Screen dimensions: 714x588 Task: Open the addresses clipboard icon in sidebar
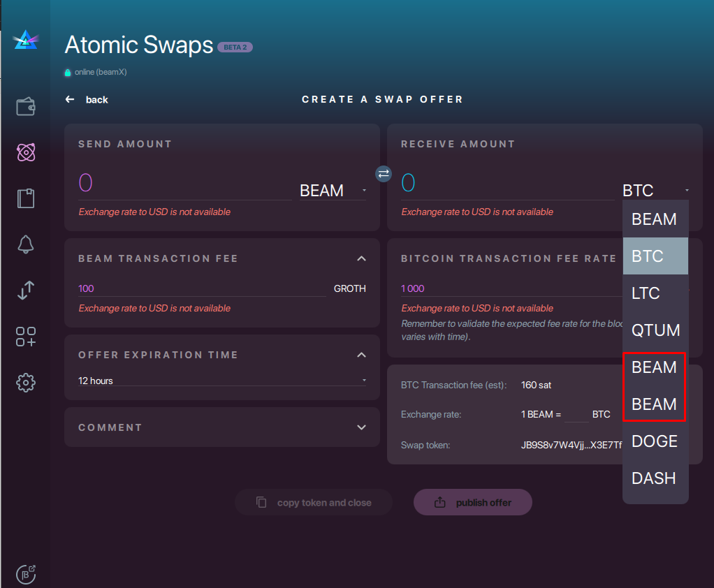pyautogui.click(x=25, y=198)
